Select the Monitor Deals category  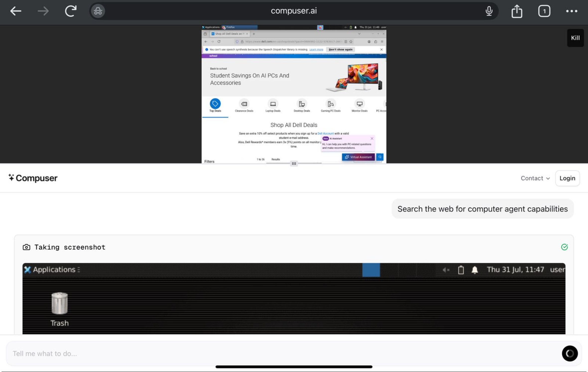359,106
